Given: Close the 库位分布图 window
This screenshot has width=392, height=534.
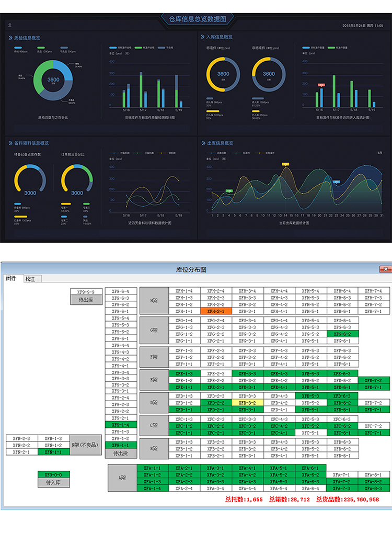Looking at the screenshot, I should pos(385,269).
